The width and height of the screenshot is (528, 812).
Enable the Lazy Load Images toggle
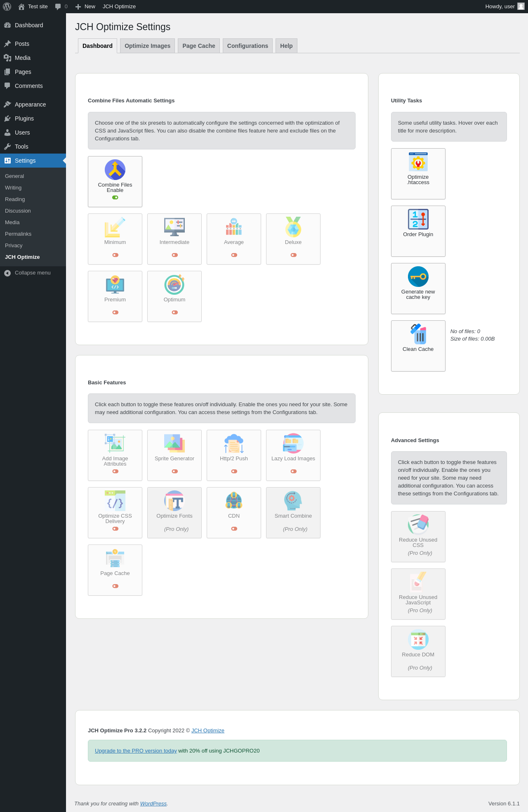point(293,471)
